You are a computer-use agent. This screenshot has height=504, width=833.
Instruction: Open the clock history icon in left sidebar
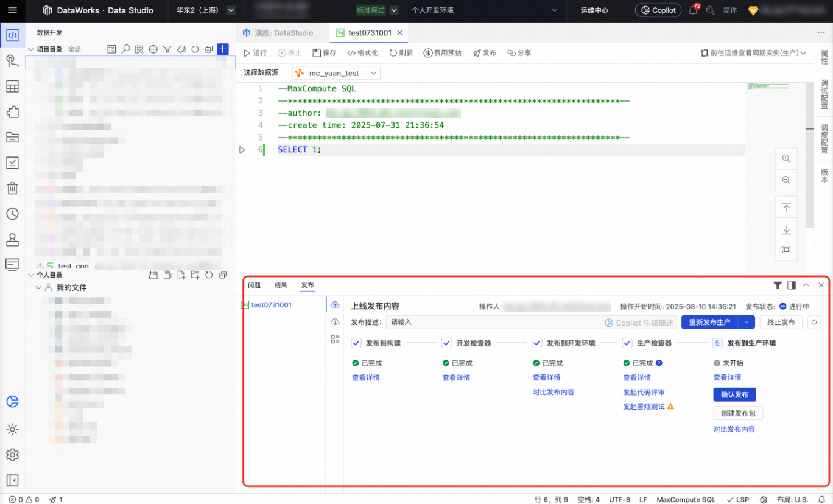point(12,214)
